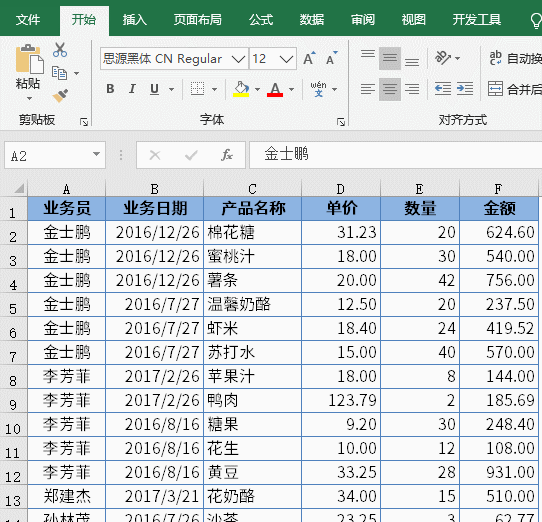
Task: Increase font size with larger A
Action: tap(309, 58)
